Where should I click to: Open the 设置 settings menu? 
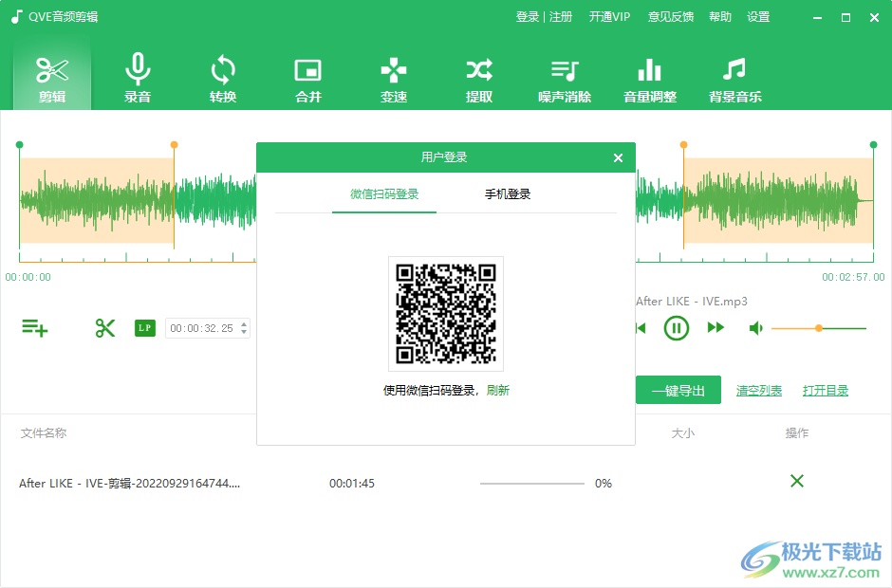(x=758, y=17)
